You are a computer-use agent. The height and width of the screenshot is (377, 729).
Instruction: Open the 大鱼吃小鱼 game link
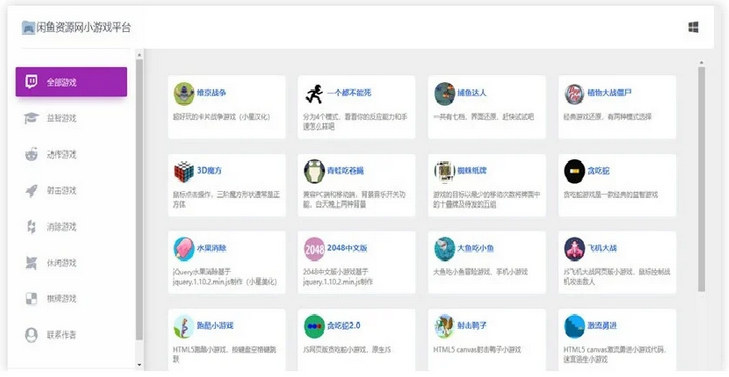(475, 248)
